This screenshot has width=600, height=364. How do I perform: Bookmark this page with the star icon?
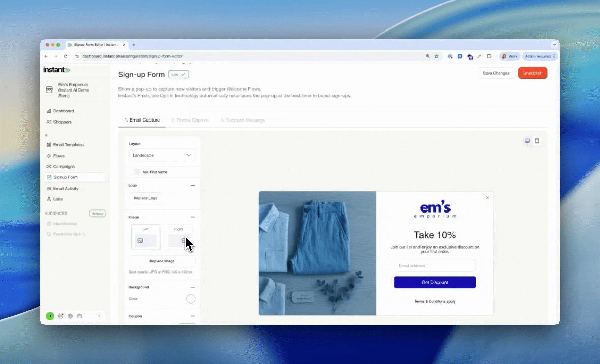(x=436, y=56)
